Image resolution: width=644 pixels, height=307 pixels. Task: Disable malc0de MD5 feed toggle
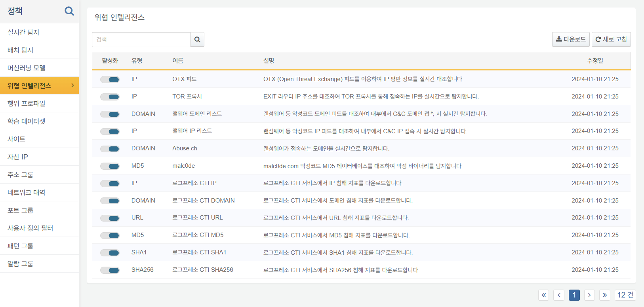[110, 166]
